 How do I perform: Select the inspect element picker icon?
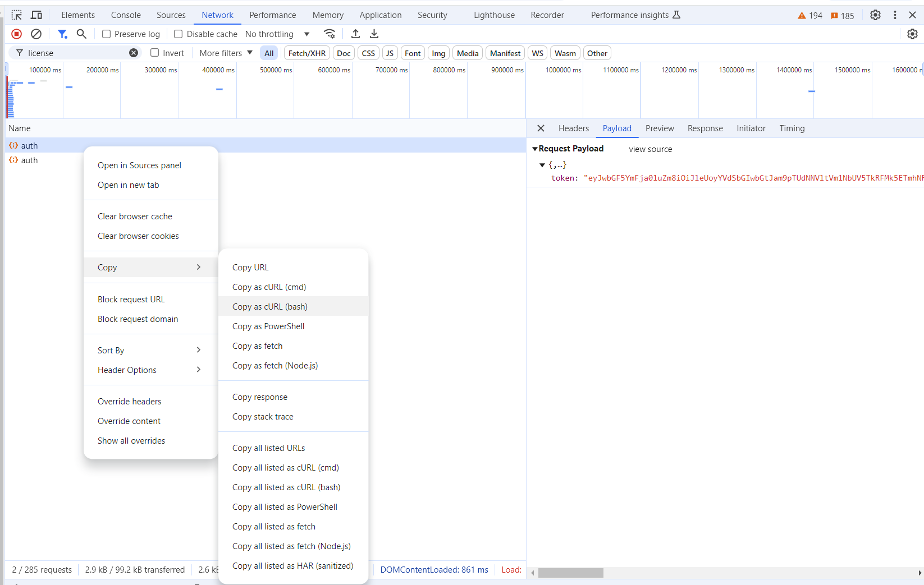17,15
